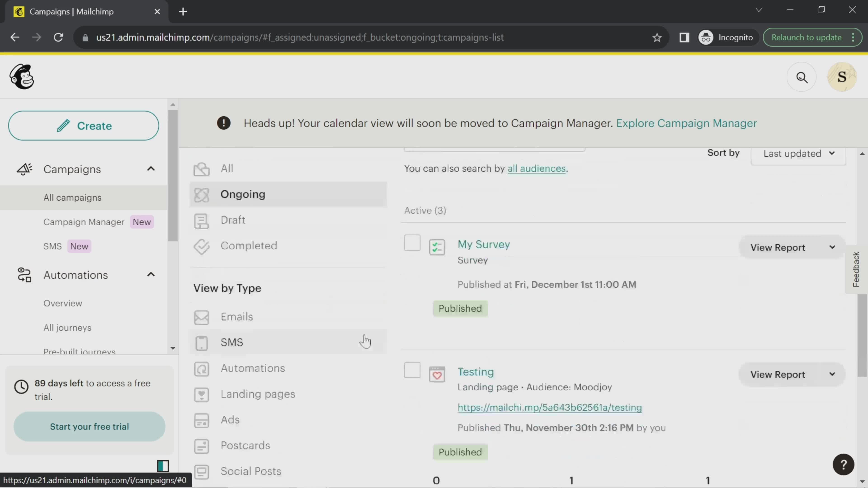Open the all audiences link

[x=536, y=168]
